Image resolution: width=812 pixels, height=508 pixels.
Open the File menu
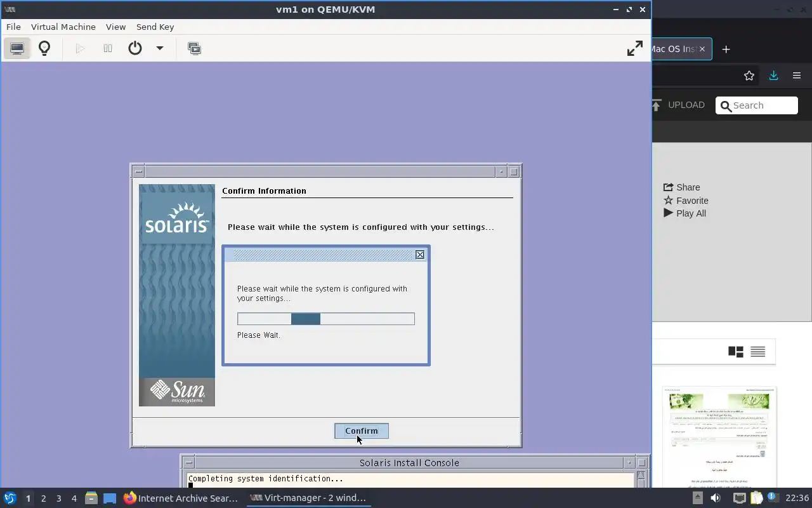(x=13, y=27)
